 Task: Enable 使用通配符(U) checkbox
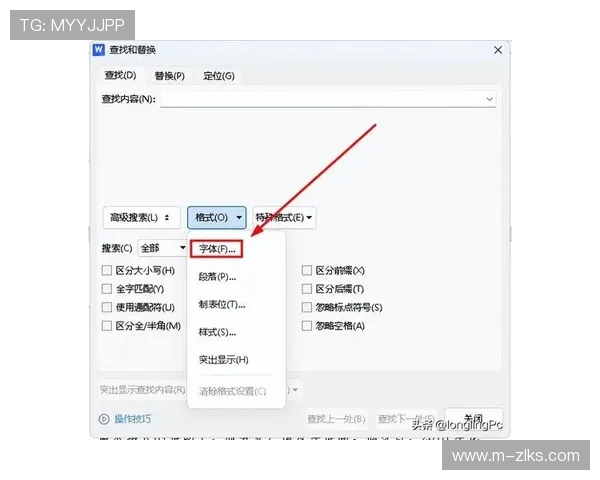point(107,307)
